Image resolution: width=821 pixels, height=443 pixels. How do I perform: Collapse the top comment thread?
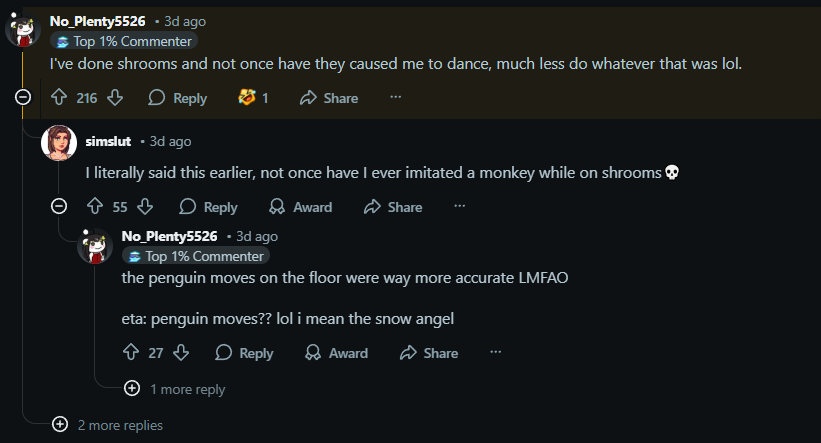pyautogui.click(x=23, y=98)
